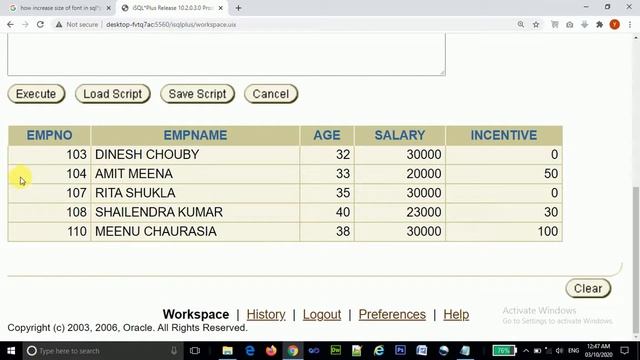
Task: Open Dreamweaver from the taskbar
Action: click(x=336, y=351)
